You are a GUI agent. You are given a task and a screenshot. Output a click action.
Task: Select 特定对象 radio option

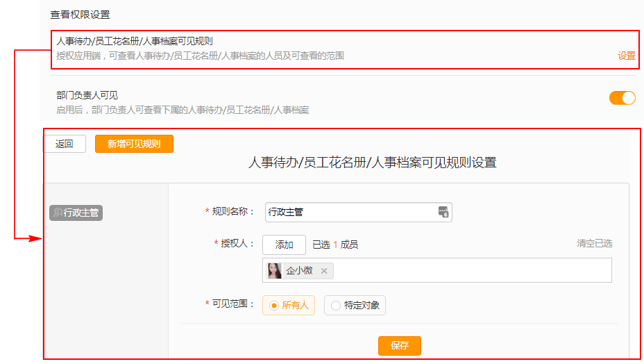tap(355, 305)
